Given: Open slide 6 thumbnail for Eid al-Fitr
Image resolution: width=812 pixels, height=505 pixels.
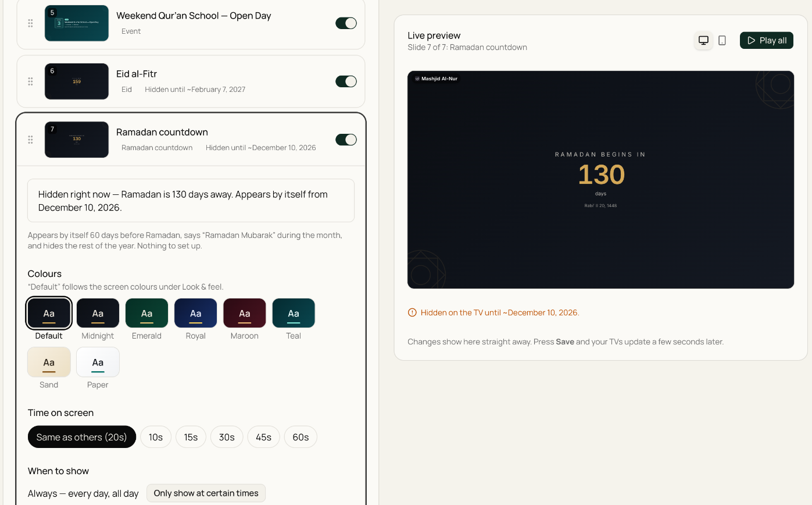Looking at the screenshot, I should 77,81.
